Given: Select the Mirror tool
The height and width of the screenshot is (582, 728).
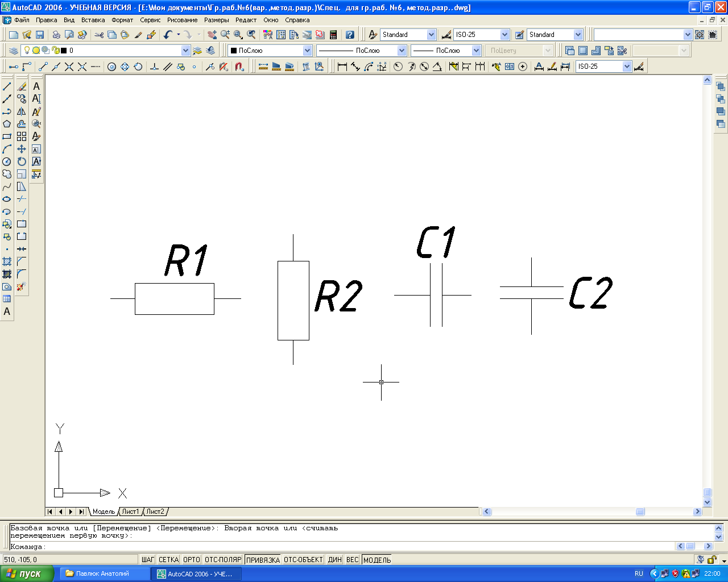Looking at the screenshot, I should (x=22, y=111).
